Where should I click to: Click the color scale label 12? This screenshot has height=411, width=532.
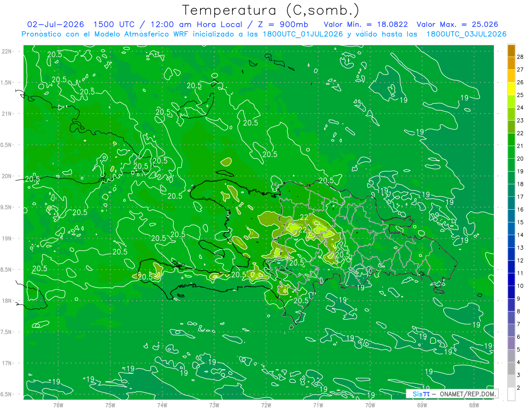click(x=520, y=260)
